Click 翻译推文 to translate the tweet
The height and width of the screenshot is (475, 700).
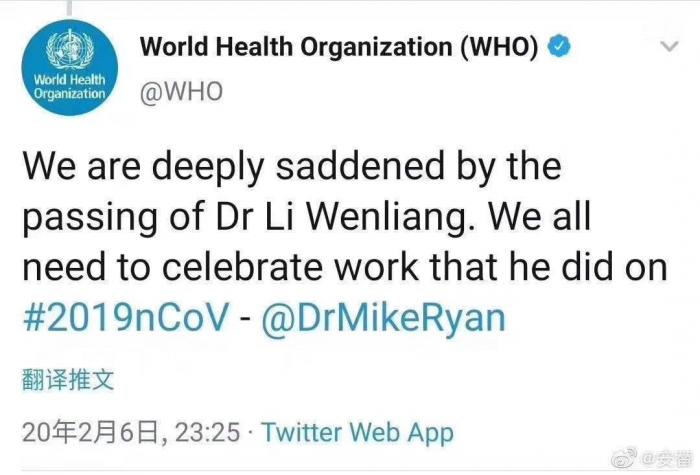pos(68,379)
